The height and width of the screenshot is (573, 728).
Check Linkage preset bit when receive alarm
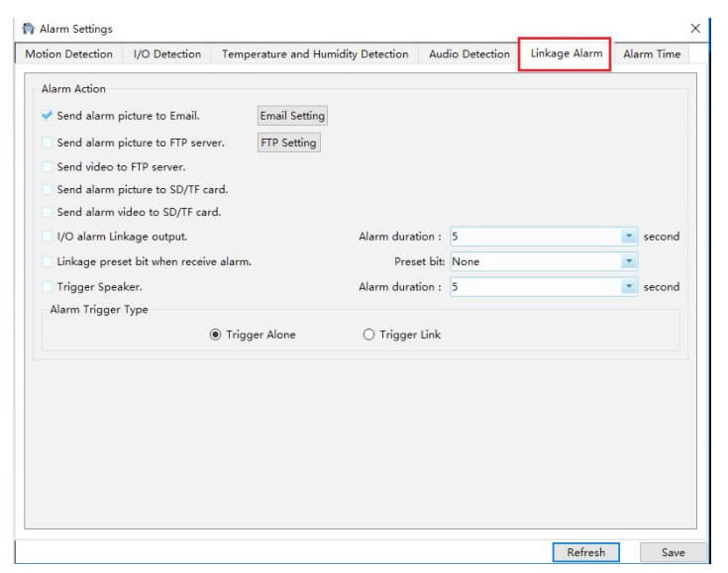click(x=47, y=261)
